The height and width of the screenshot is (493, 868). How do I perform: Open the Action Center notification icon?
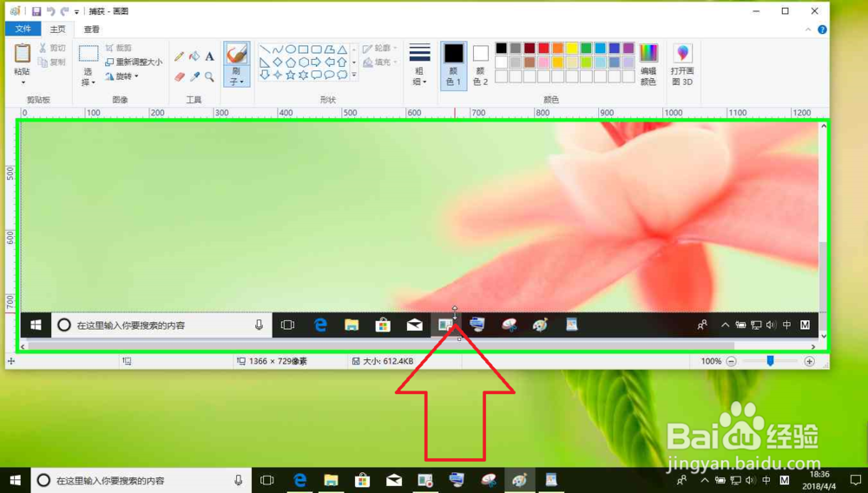click(855, 480)
